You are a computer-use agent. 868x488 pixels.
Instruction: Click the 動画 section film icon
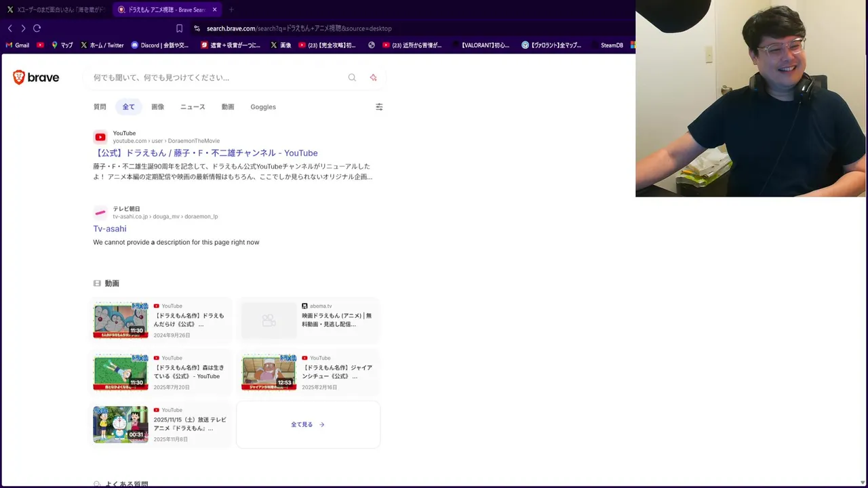click(97, 283)
